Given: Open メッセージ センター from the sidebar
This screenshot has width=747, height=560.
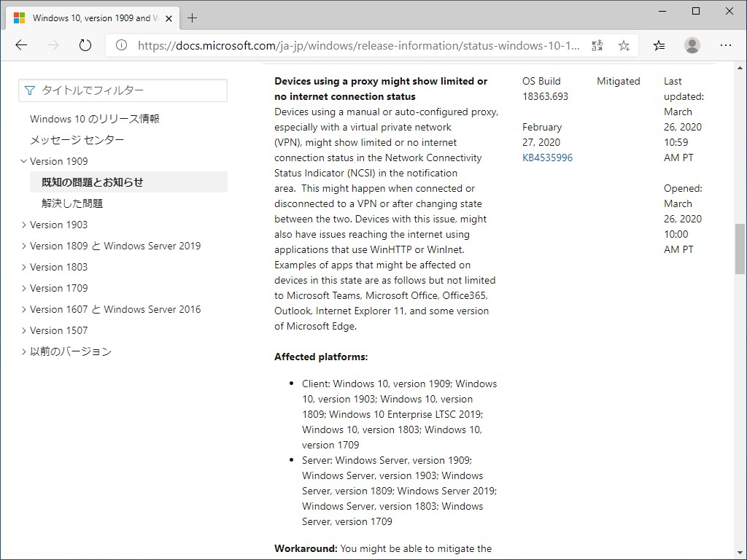Looking at the screenshot, I should (x=77, y=140).
